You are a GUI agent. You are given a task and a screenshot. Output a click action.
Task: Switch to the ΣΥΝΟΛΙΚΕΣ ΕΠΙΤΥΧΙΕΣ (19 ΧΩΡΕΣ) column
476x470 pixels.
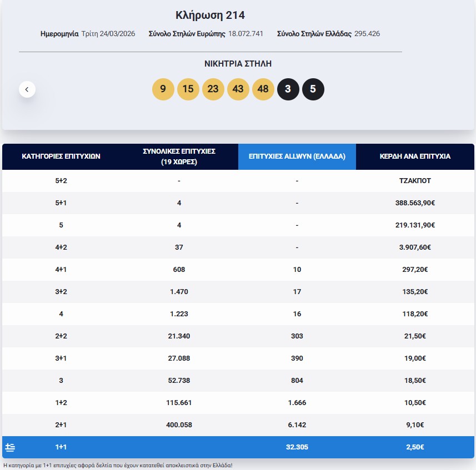(179, 156)
